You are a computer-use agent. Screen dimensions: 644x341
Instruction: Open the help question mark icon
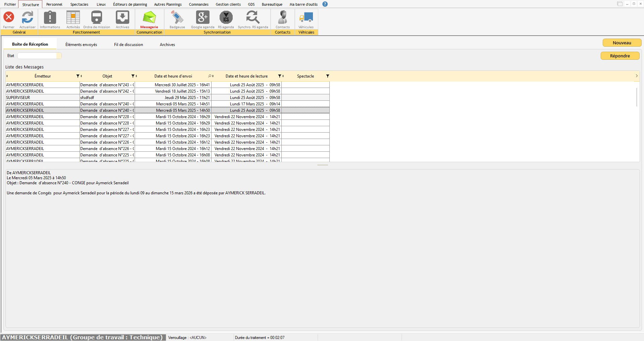pyautogui.click(x=325, y=4)
